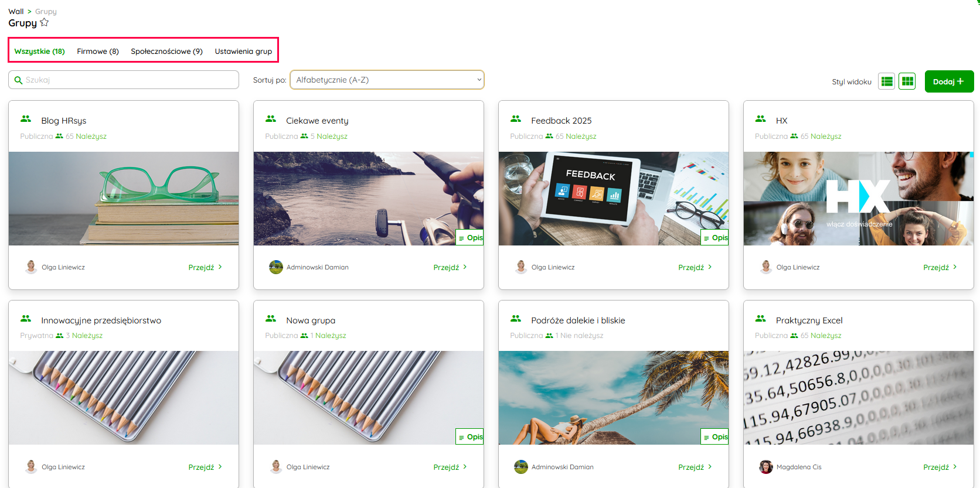
Task: Navigate to Wall in the breadcrumb
Action: click(x=16, y=11)
